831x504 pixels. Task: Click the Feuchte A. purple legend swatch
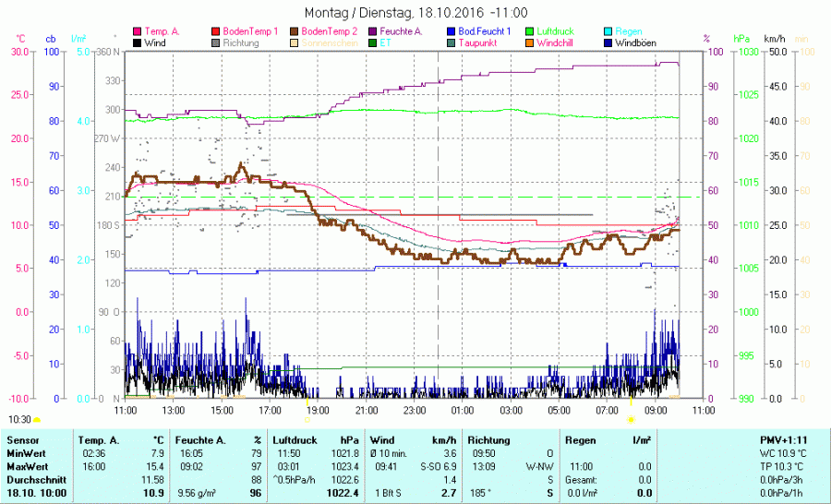click(x=373, y=31)
